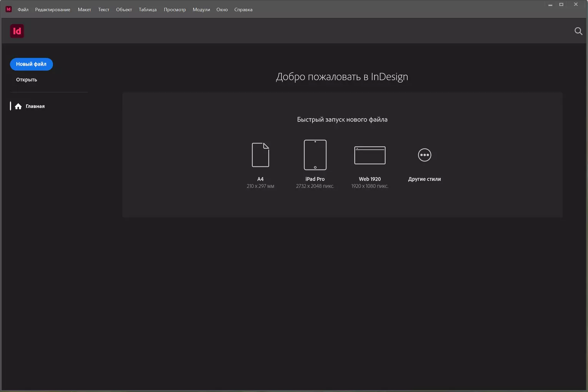
Task: Open the Текст menu
Action: pos(103,10)
